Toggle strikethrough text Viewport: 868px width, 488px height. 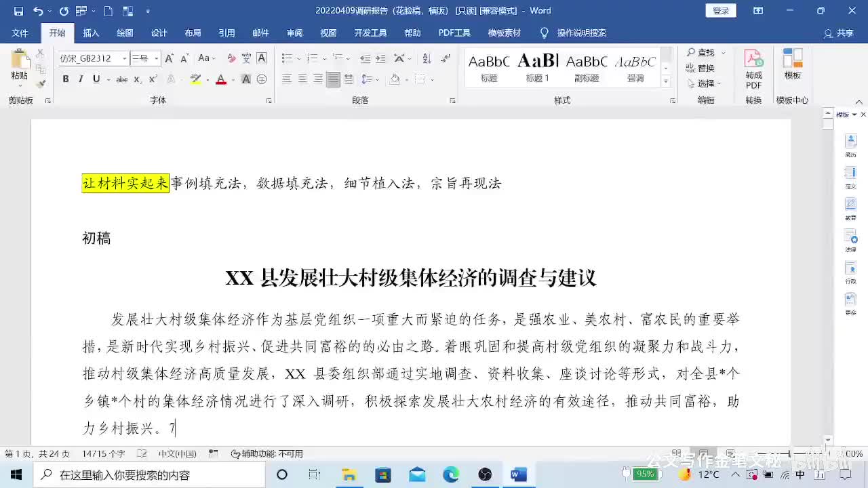pyautogui.click(x=122, y=79)
